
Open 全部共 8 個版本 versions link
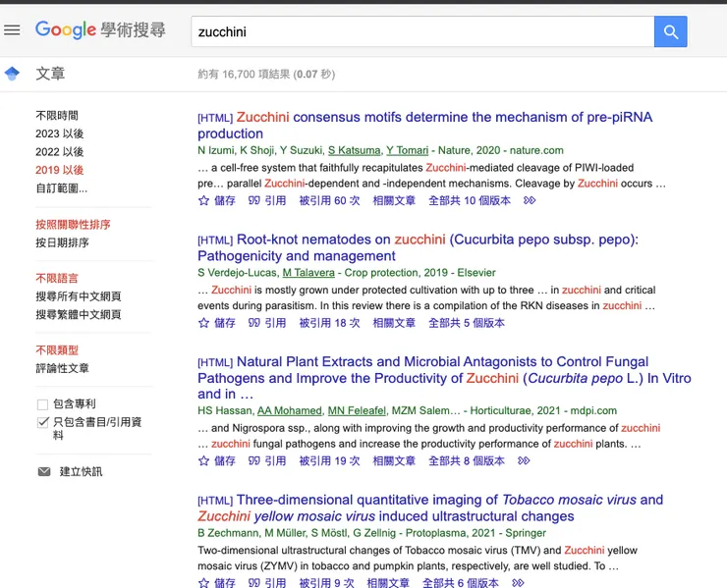[x=467, y=461]
